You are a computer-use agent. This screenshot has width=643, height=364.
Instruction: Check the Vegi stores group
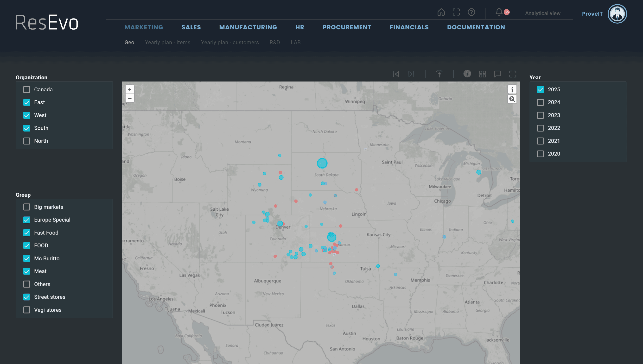tap(27, 310)
